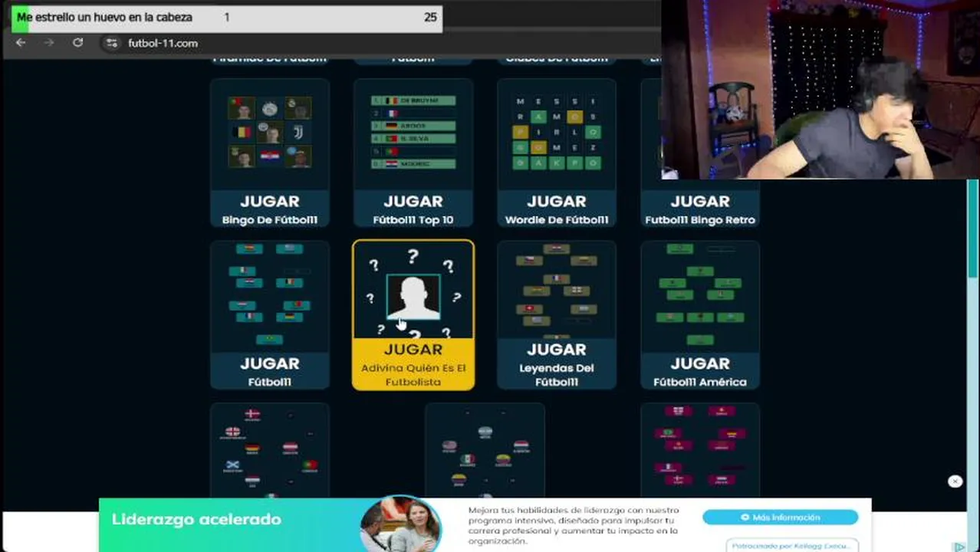Open the bottom right pink flags card

(700, 451)
